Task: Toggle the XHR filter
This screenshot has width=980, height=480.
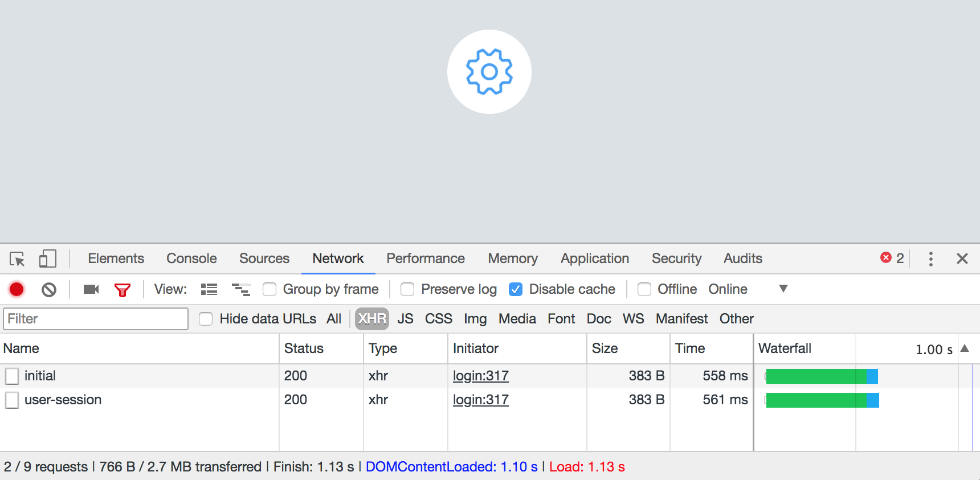Action: 372,319
